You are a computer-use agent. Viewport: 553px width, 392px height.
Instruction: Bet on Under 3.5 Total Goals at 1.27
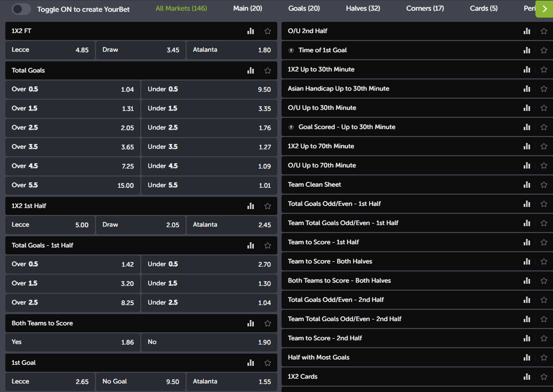click(x=209, y=147)
